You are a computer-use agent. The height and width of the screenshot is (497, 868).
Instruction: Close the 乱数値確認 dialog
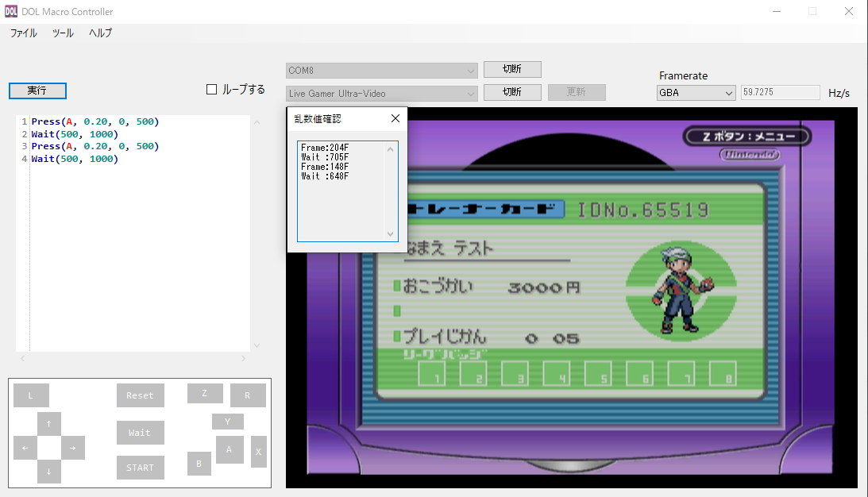395,118
